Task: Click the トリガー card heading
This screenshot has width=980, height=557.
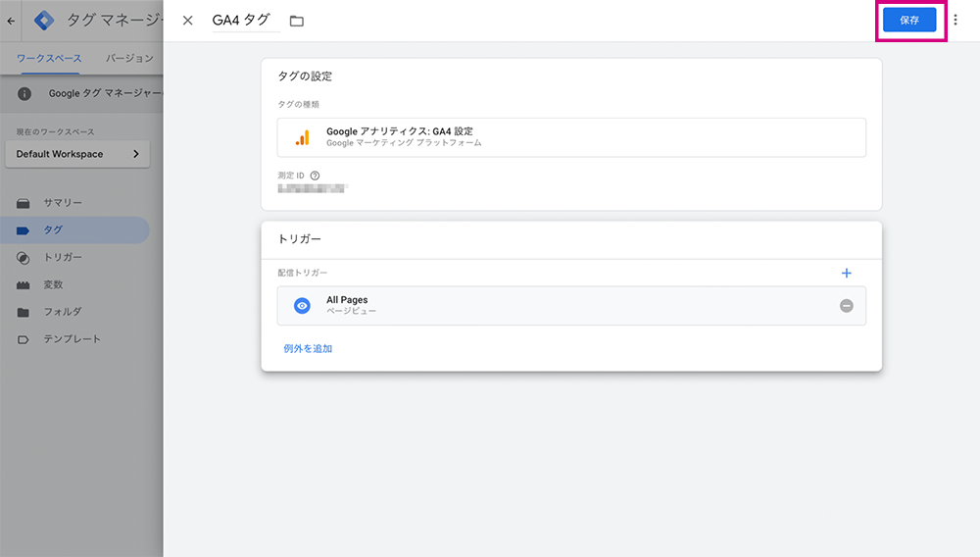Action: click(299, 239)
